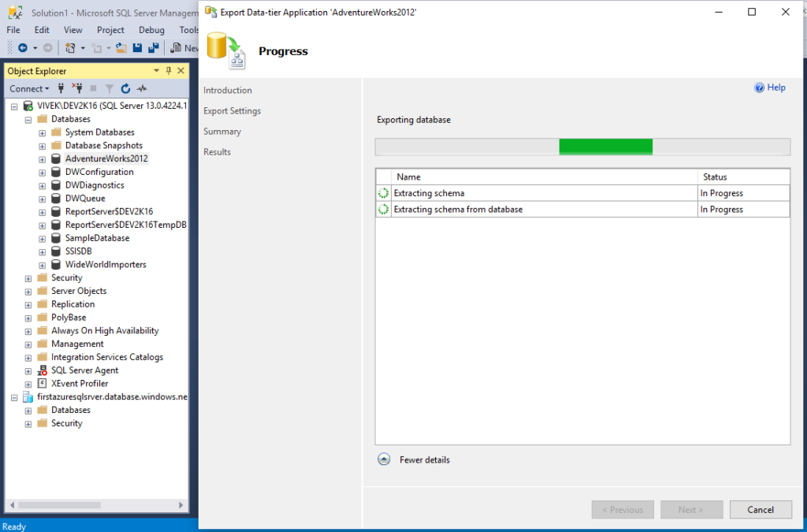
Task: Cancel the export operation
Action: pos(760,509)
